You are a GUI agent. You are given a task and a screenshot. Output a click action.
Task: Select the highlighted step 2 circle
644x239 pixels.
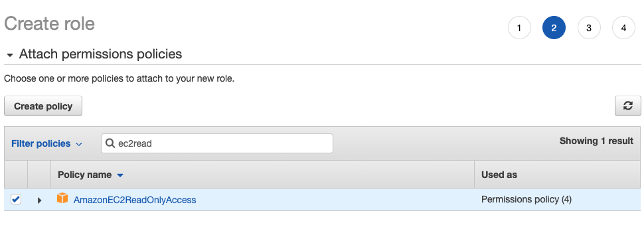click(x=554, y=28)
